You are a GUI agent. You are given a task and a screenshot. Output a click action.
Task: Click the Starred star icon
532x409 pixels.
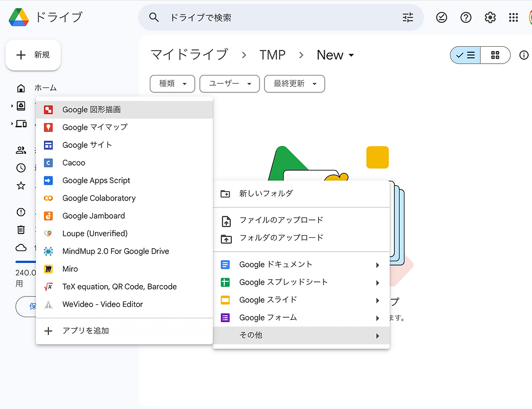click(x=21, y=185)
